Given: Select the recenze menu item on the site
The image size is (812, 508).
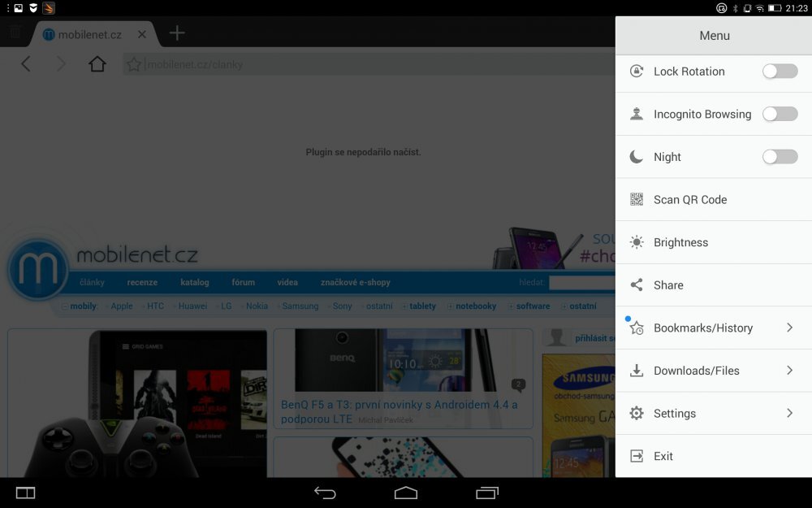Looking at the screenshot, I should tap(142, 282).
